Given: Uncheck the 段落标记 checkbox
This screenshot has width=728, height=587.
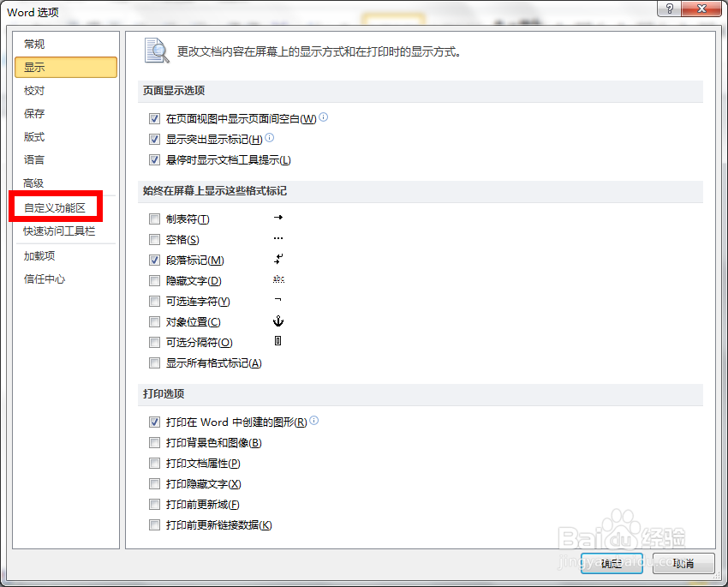Looking at the screenshot, I should pyautogui.click(x=154, y=260).
